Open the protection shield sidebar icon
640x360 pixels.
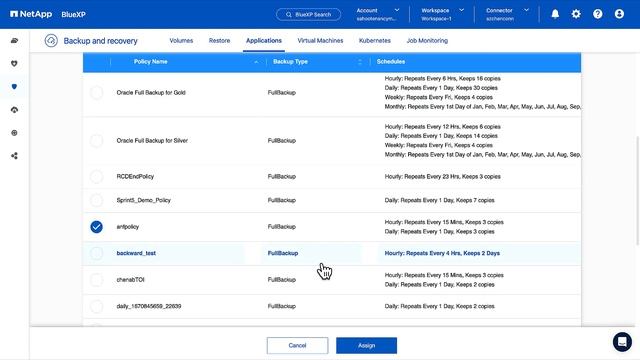14,87
